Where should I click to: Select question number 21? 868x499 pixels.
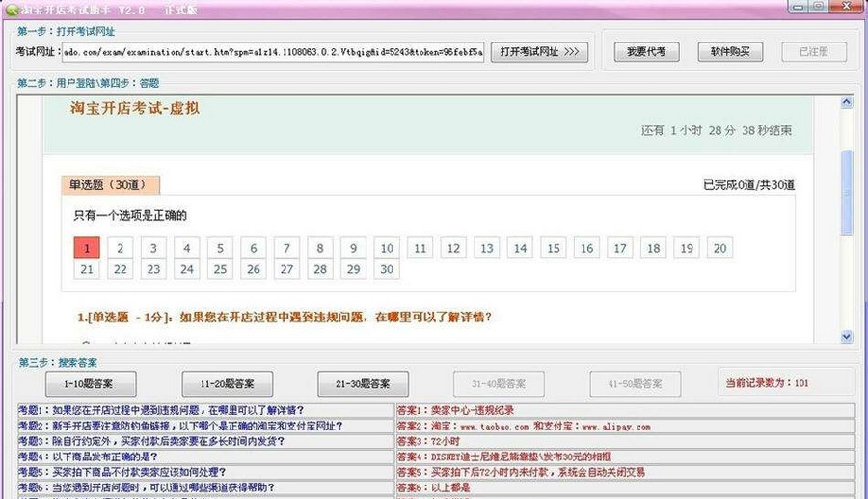(x=87, y=269)
